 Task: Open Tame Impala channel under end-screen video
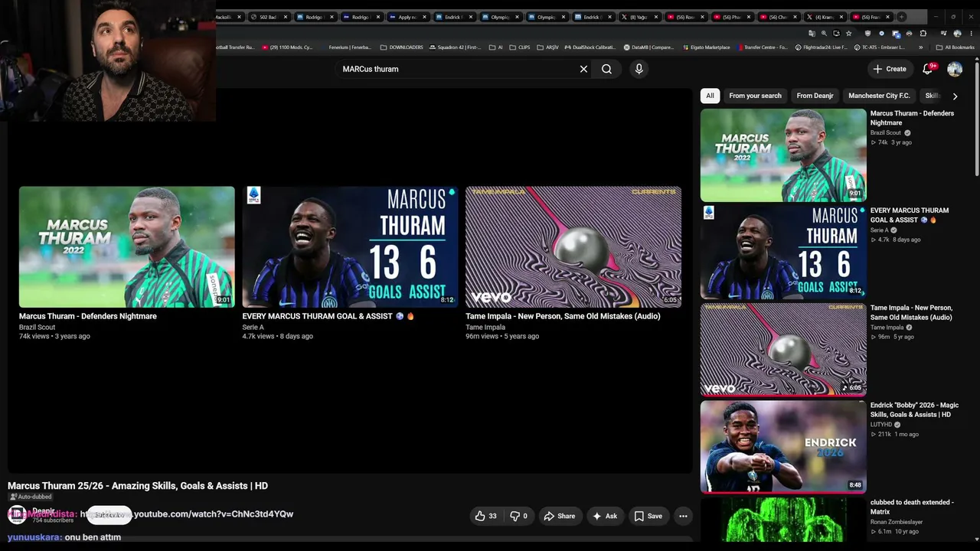[485, 328]
